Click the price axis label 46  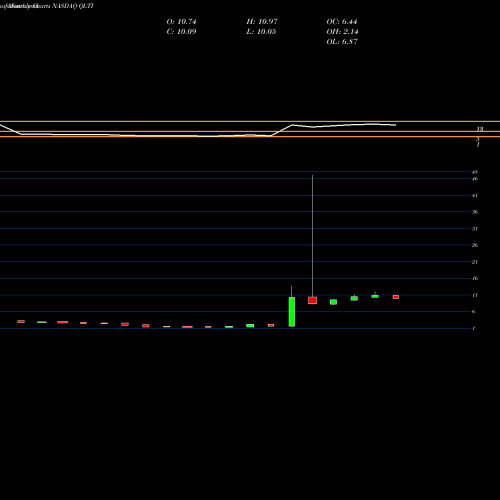tap(475, 179)
